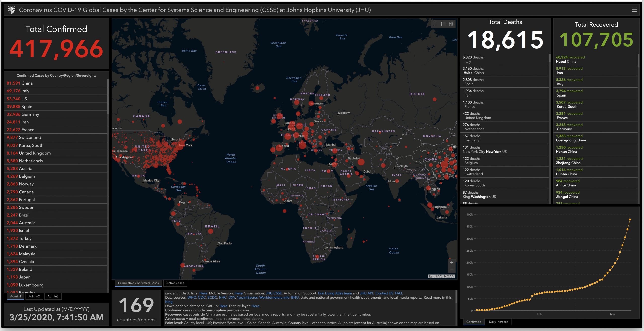Click 1,333 recovered Guangdong China entry
The height and width of the screenshot is (331, 644).
click(596, 138)
